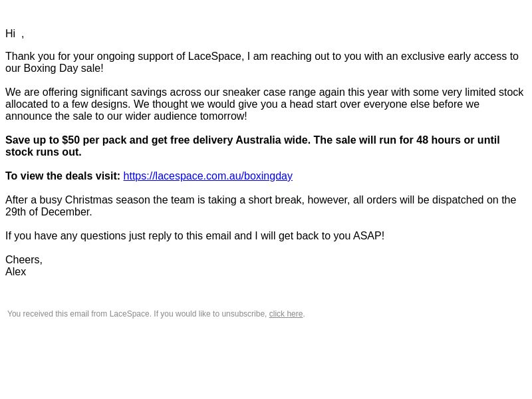Screen dimensions: 532x399
Task: Click the 'You received this email from LaceSpace' footer
Action: tap(156, 314)
